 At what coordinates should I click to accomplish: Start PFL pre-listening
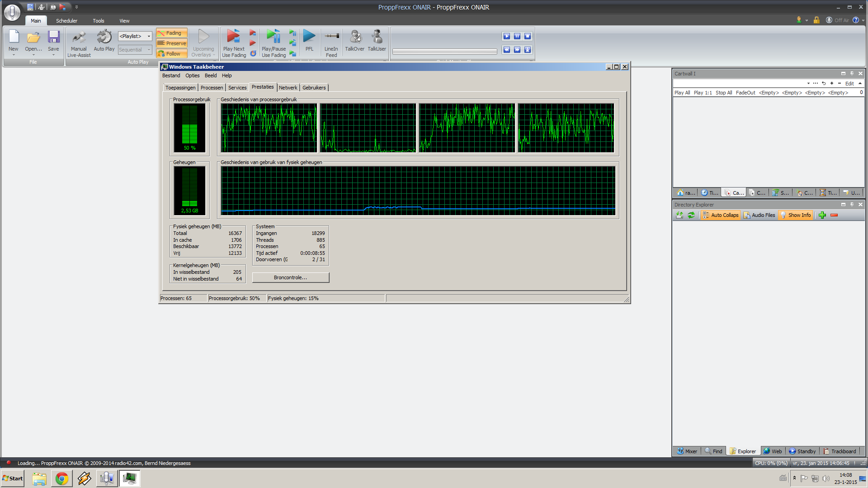point(309,41)
